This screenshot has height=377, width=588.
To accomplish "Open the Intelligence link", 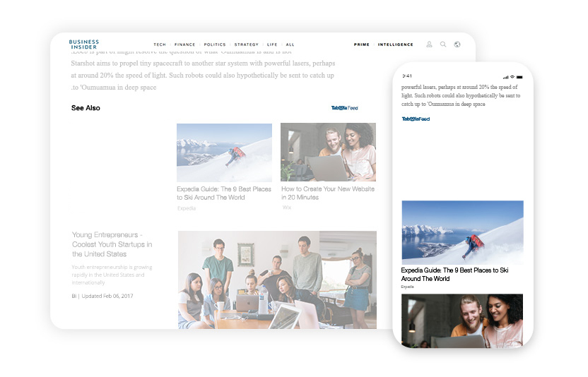I will coord(396,44).
